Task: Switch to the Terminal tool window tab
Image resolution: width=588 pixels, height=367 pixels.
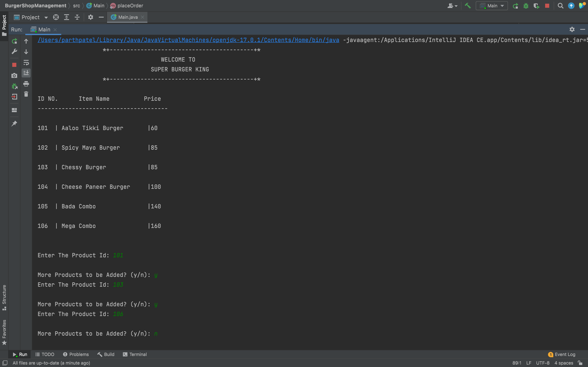Action: coord(135,354)
